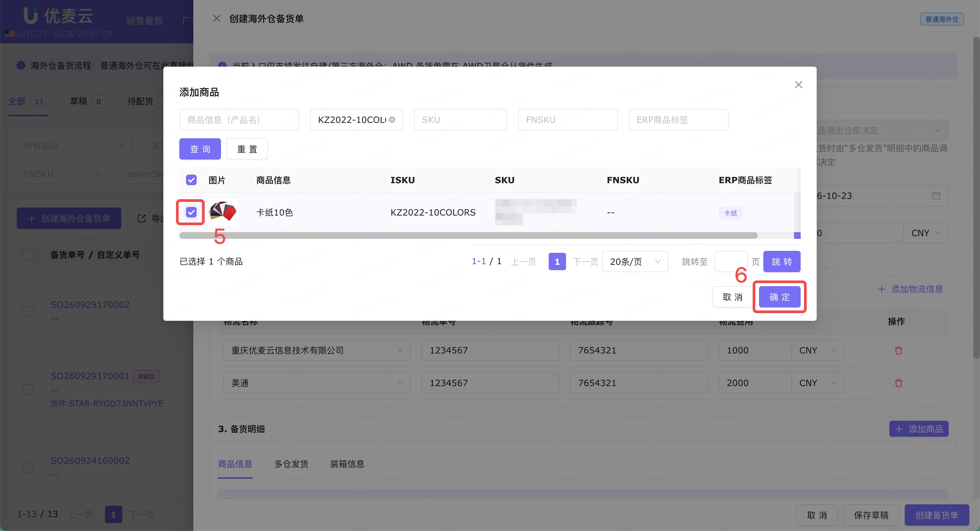Open the 20条/页 page size dropdown
Viewport: 980px width, 531px height.
(635, 262)
